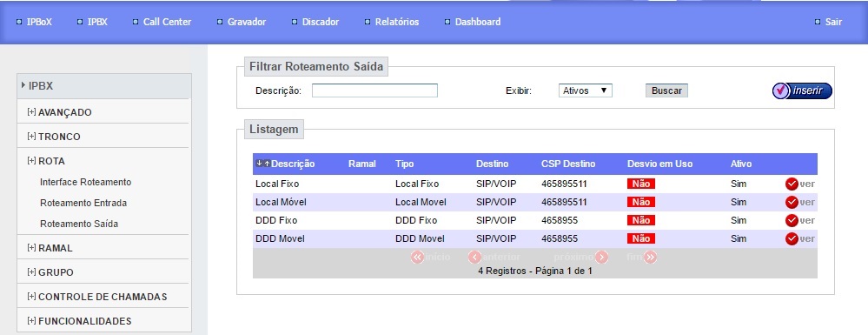This screenshot has width=868, height=335.
Task: Go to fim last page icon
Action: click(651, 258)
